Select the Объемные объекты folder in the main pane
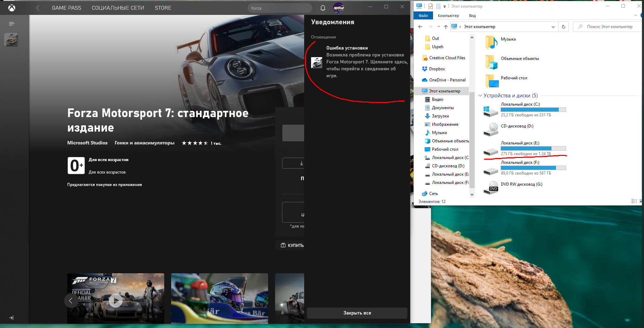Screen dimensions: 644x328 pos(512,62)
